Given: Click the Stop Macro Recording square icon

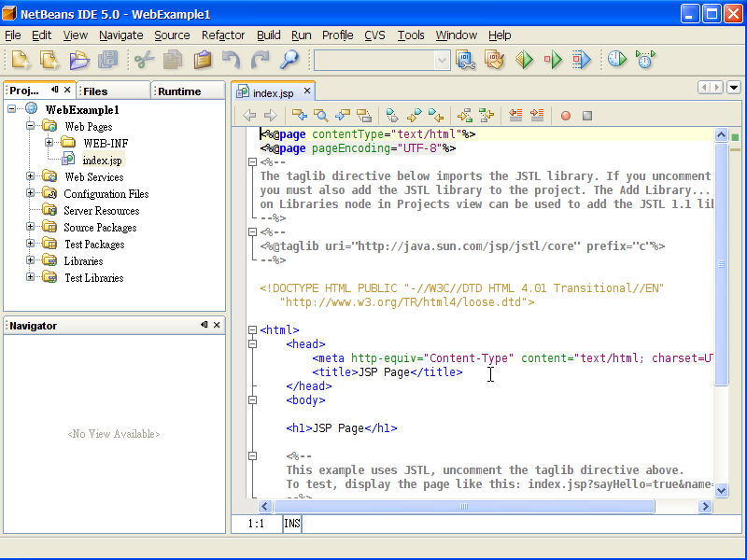Looking at the screenshot, I should pyautogui.click(x=587, y=115).
